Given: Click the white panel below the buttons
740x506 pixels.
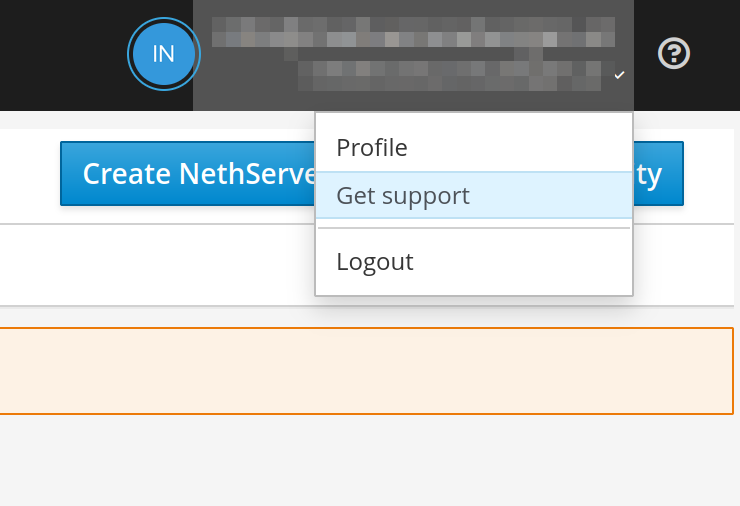Looking at the screenshot, I should point(150,265).
